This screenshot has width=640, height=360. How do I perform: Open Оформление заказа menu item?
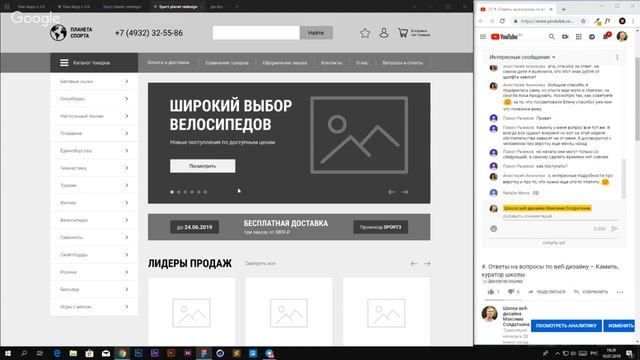click(x=285, y=63)
